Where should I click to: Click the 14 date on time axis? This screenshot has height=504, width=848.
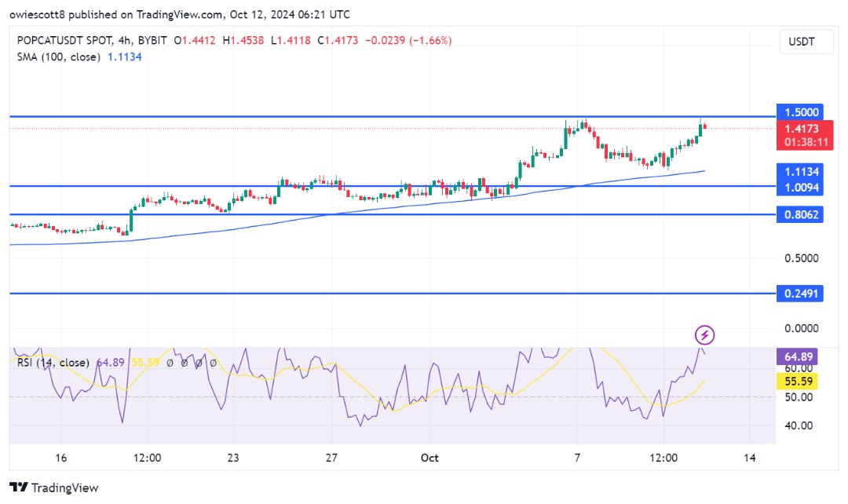click(x=749, y=458)
